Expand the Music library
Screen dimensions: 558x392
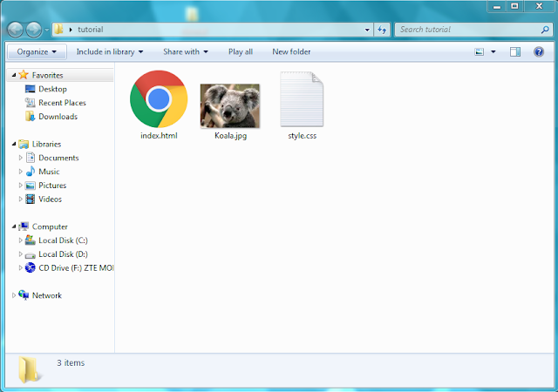(x=20, y=172)
